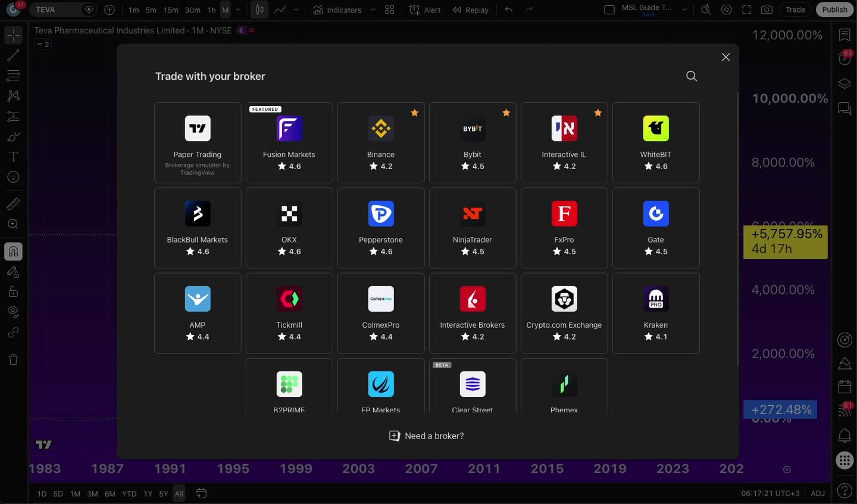Viewport: 857px width, 504px height.
Task: Select the Phemex broker card
Action: [x=564, y=386]
